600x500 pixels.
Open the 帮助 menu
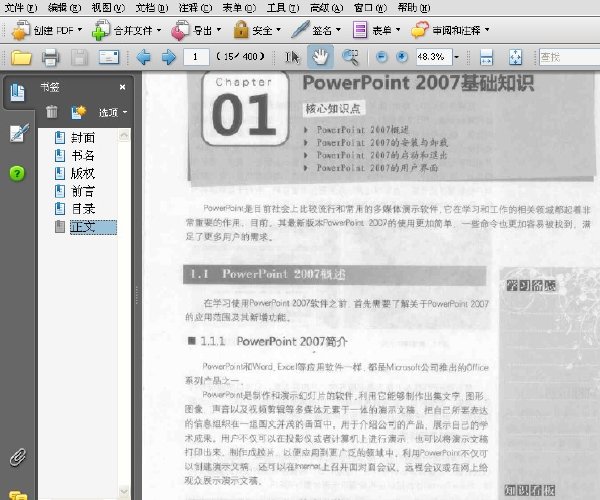click(x=414, y=7)
